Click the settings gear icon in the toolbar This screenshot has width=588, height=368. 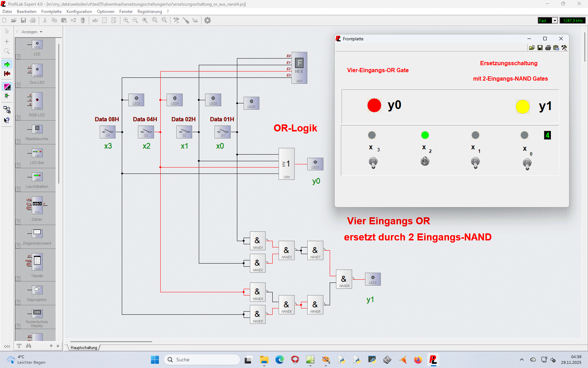click(208, 20)
